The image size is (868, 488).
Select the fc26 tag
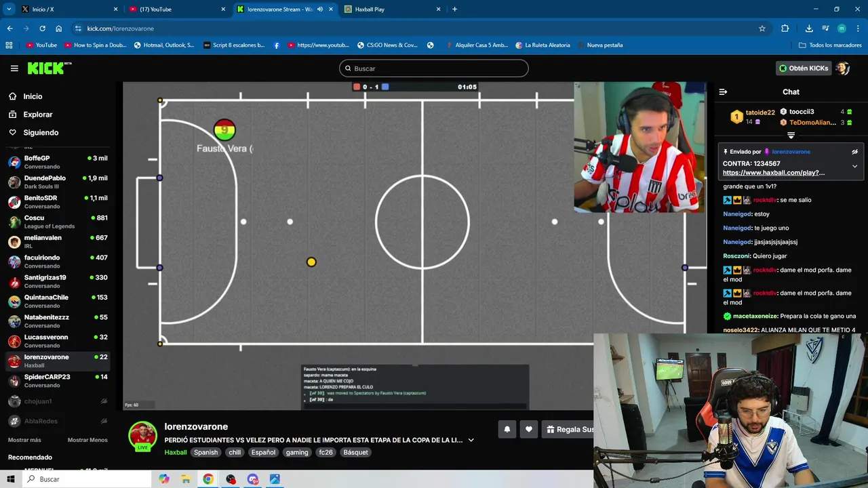pos(326,452)
